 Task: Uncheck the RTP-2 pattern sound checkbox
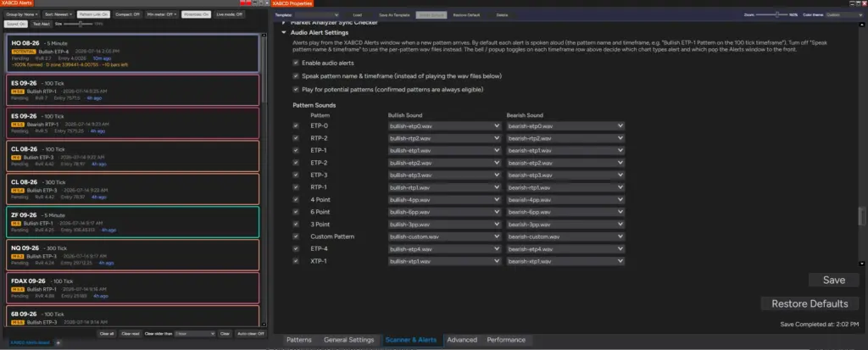click(296, 138)
